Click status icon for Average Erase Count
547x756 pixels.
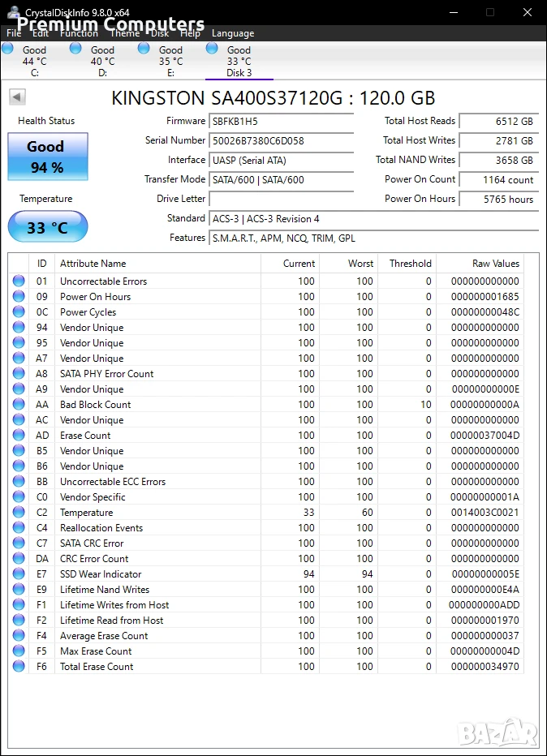tap(19, 635)
